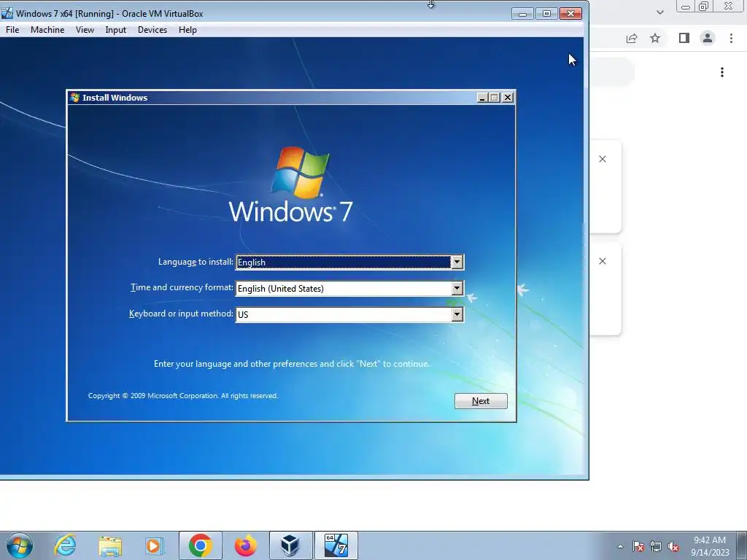Expand the Language to install dropdown arrow
This screenshot has height=560, width=747.
(457, 262)
